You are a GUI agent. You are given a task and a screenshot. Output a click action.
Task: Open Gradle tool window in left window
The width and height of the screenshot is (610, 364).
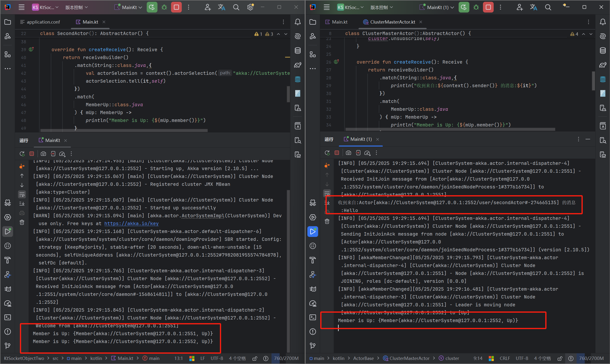(x=298, y=65)
